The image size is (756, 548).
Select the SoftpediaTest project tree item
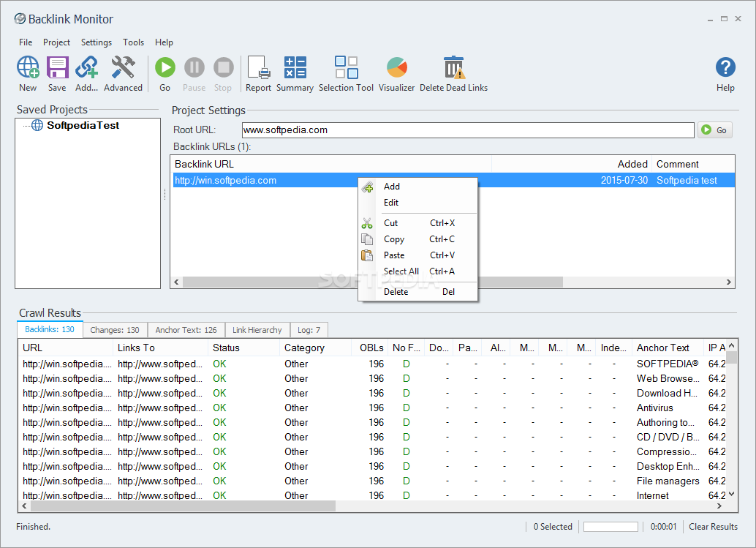pyautogui.click(x=83, y=125)
